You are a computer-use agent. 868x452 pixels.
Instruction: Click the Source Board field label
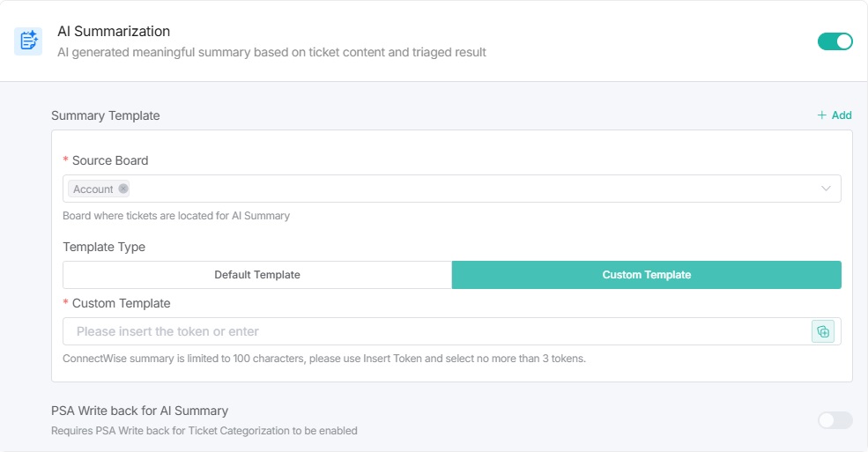(x=110, y=160)
